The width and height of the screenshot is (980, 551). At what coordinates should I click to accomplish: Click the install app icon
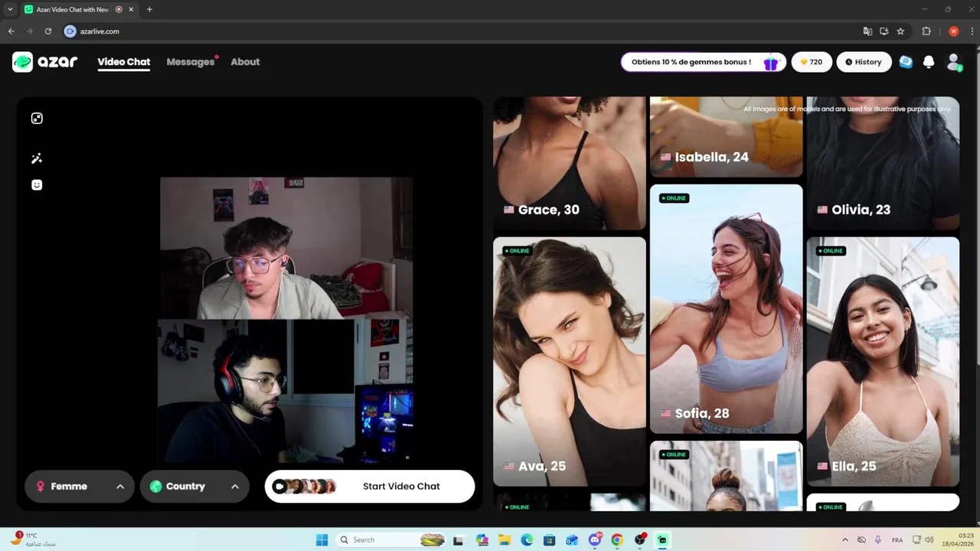click(x=884, y=31)
